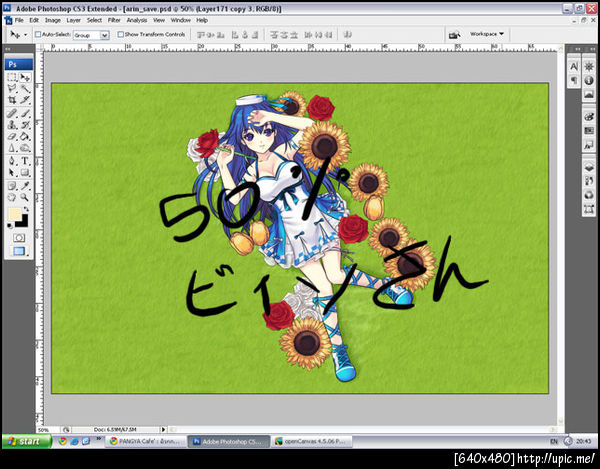600x469 pixels.
Task: Select the Rectangular Marquee tool
Action: click(12, 78)
